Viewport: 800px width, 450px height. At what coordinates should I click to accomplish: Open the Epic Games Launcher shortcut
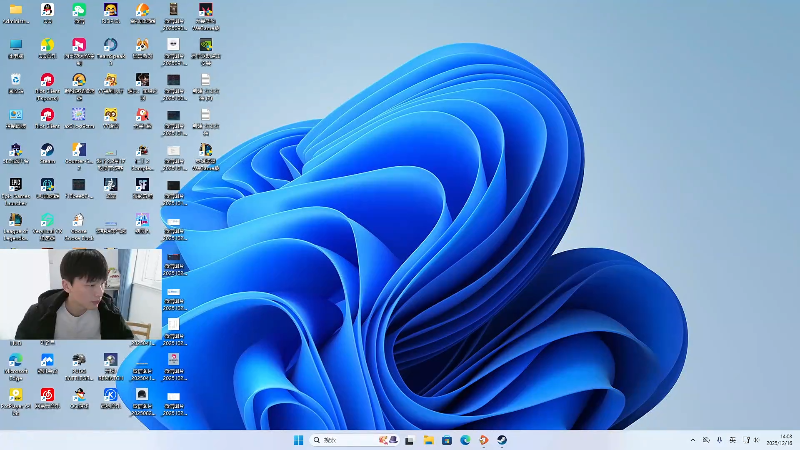(15, 185)
